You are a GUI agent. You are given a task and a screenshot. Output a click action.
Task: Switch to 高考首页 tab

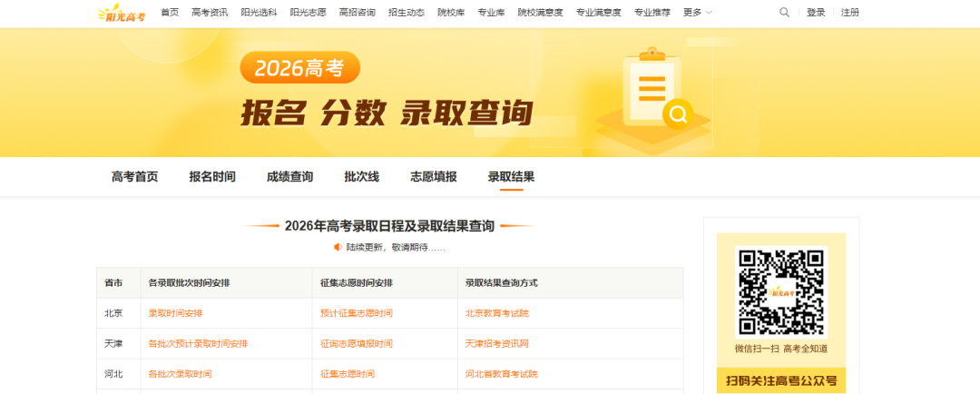(135, 177)
